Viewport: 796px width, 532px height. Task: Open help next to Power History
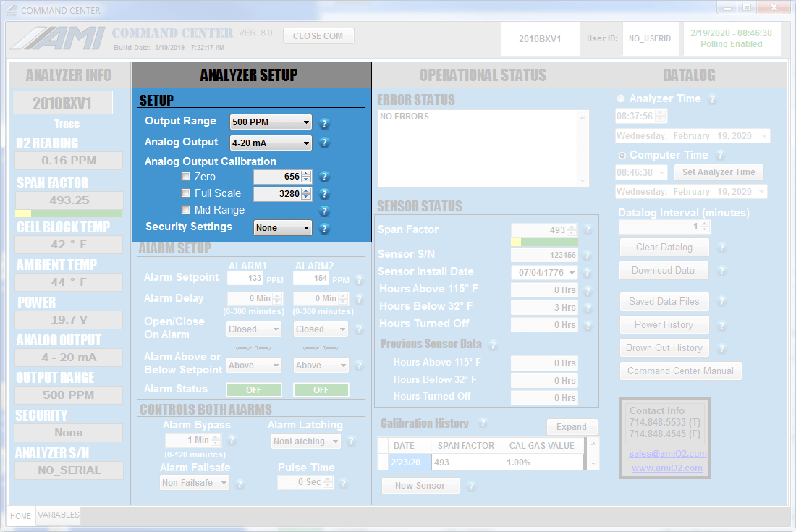point(721,326)
